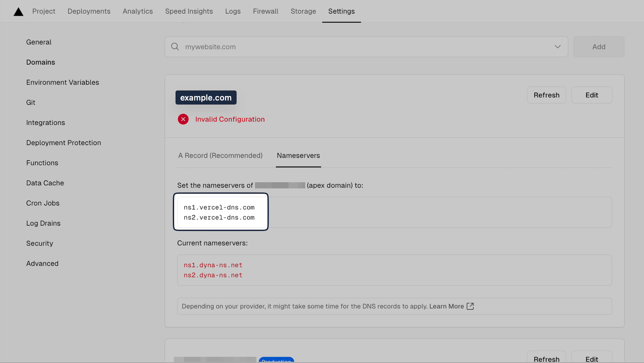Expand the domain input dropdown chevron
Viewport: 644px width, 363px height.
point(558,47)
